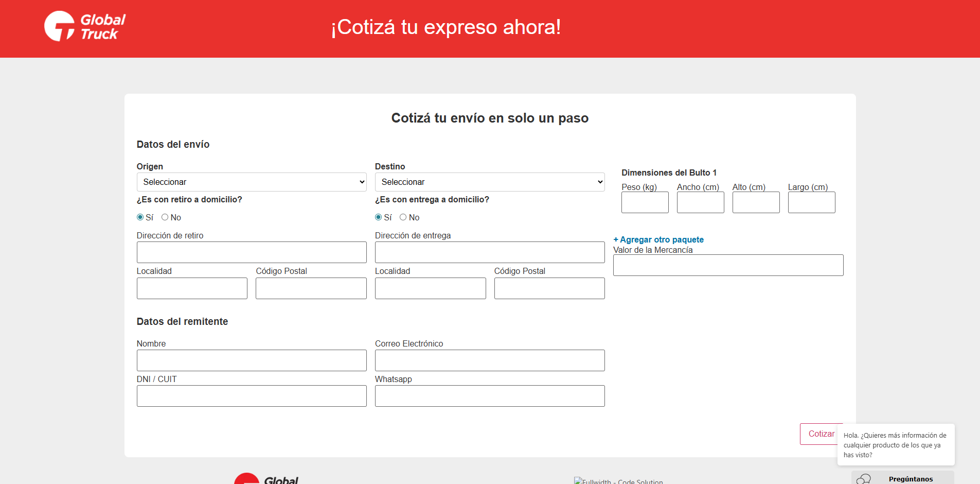This screenshot has height=484, width=980.
Task: Select No for entrega a domicilio
Action: [403, 217]
